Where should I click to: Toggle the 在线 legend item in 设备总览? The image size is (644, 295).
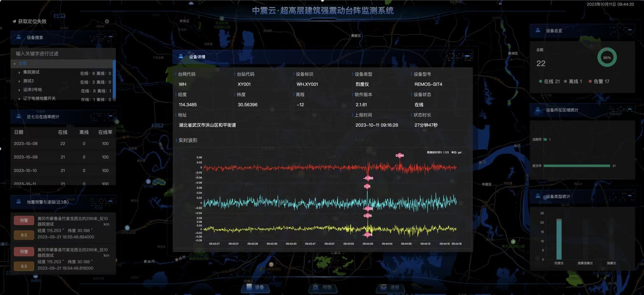pos(549,81)
